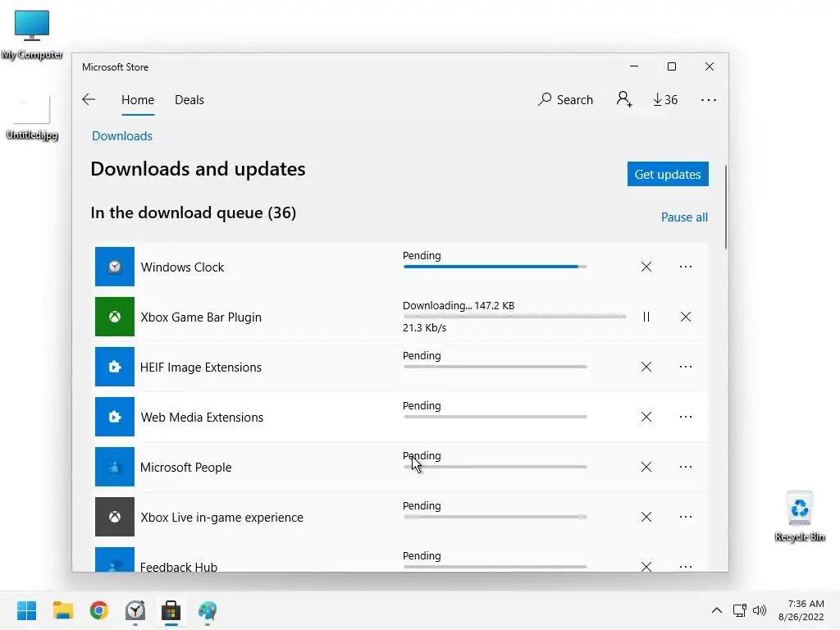Click the volume tray icon
The height and width of the screenshot is (630, 840).
[759, 610]
